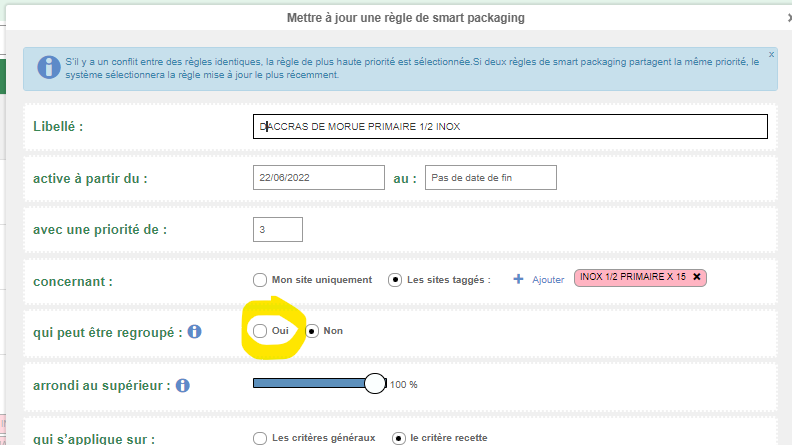This screenshot has height=445, width=792.
Task: Open the 'Pas de date de fin' field
Action: pos(491,178)
